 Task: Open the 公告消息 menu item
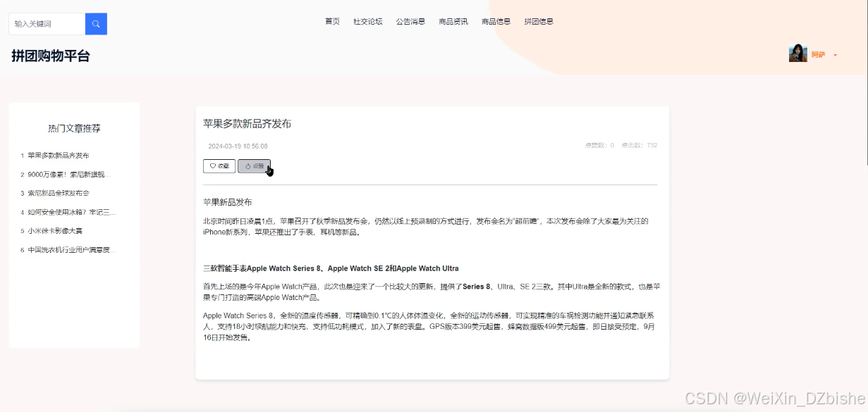pos(410,21)
